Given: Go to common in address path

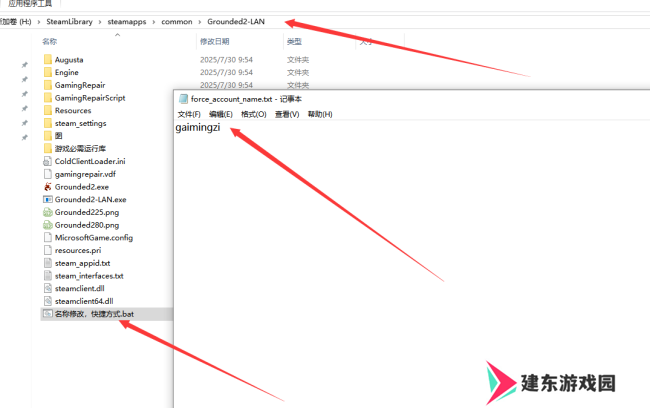Looking at the screenshot, I should coord(177,22).
